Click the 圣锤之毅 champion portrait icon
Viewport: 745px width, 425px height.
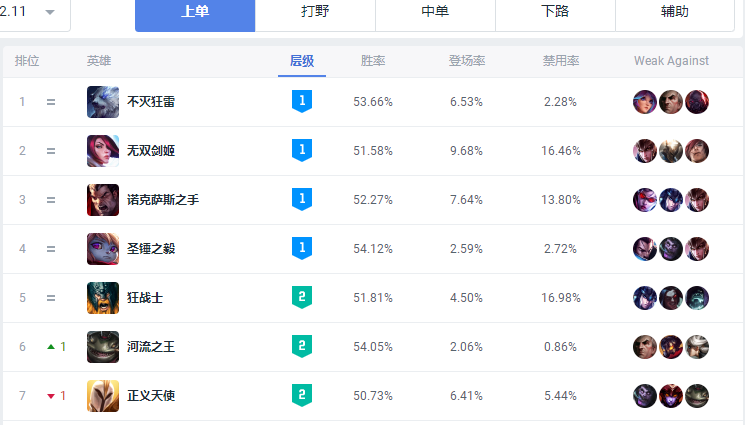coord(103,249)
